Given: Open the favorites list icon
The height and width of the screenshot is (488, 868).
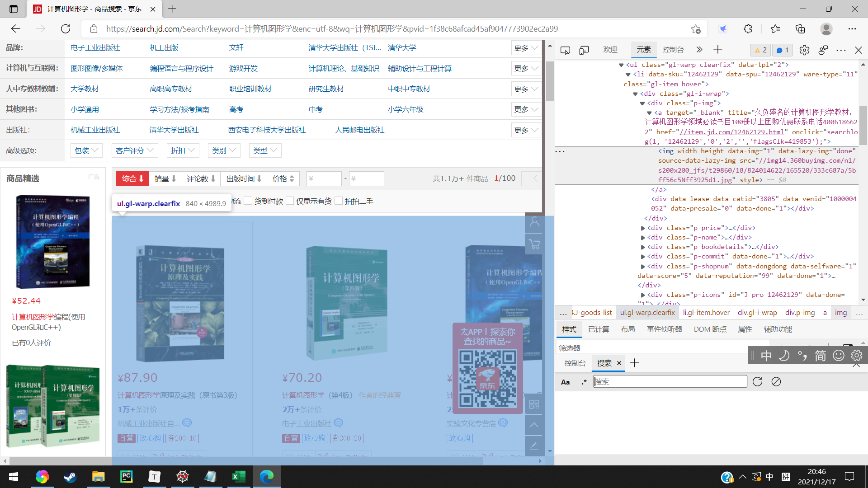Looking at the screenshot, I should (775, 29).
